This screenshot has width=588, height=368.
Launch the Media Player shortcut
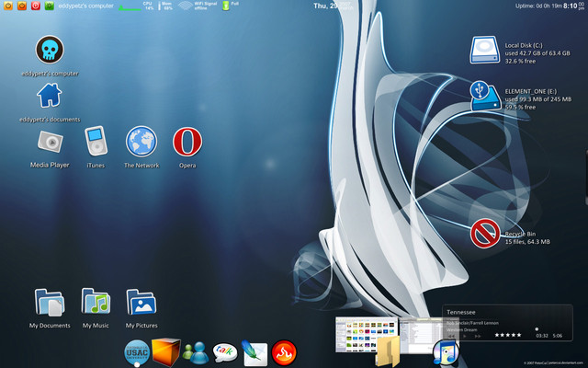click(x=51, y=142)
